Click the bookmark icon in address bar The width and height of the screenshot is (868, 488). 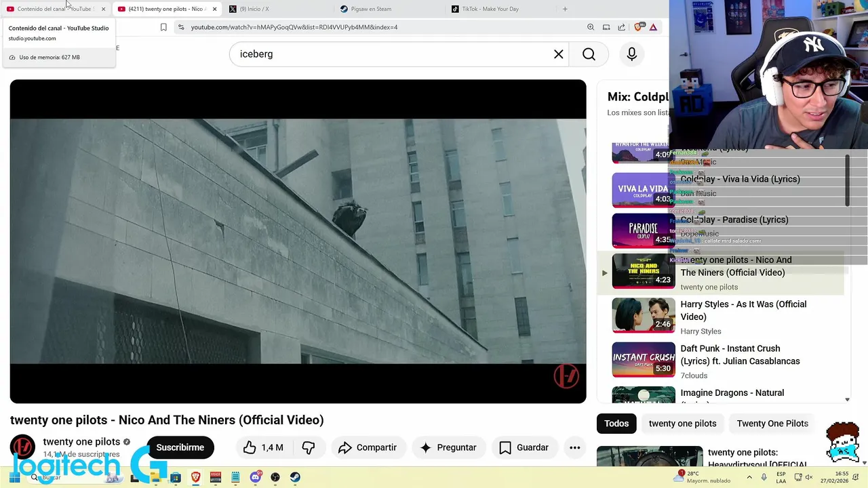click(x=163, y=27)
